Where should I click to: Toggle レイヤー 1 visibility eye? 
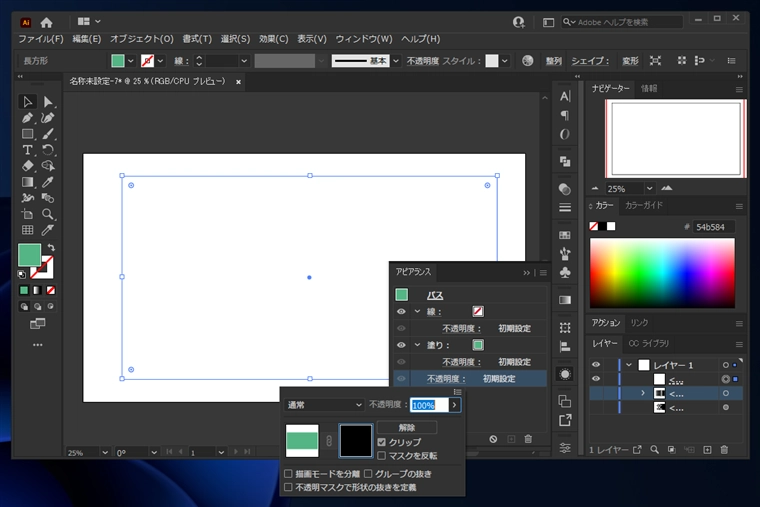point(596,364)
